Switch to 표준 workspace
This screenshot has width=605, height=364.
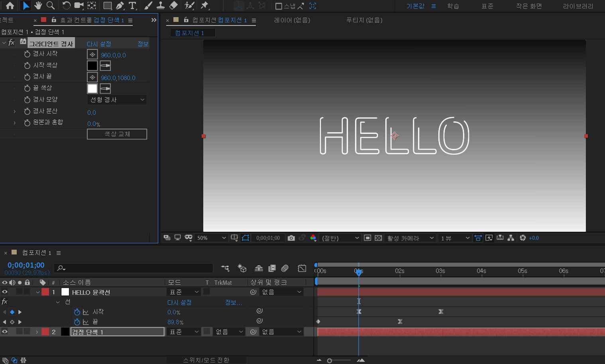point(487,6)
